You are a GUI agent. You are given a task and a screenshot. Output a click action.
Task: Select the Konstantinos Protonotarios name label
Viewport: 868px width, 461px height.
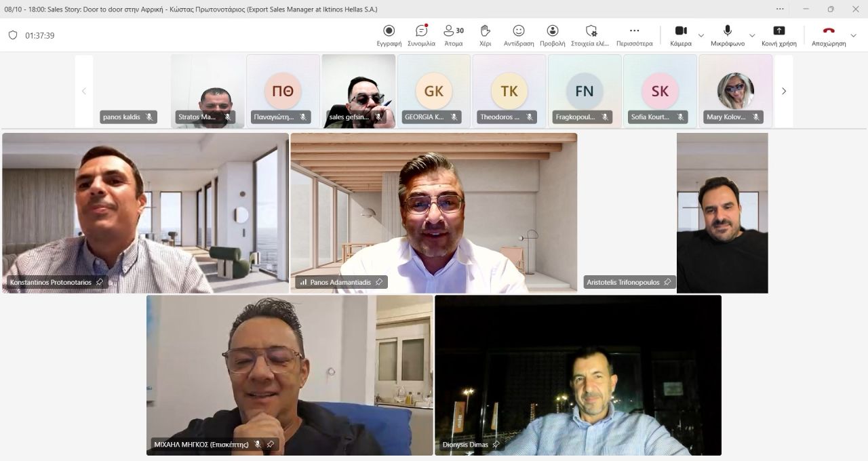pyautogui.click(x=51, y=282)
